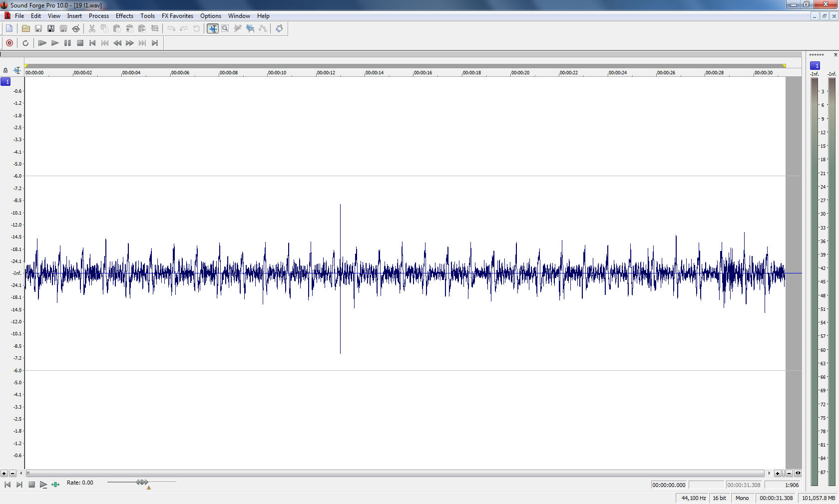The image size is (839, 504).
Task: Select the Envelope tool icon
Action: (x=263, y=28)
